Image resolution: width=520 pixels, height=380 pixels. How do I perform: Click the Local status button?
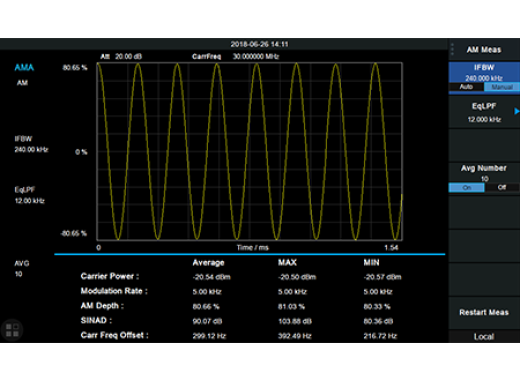[484, 337]
